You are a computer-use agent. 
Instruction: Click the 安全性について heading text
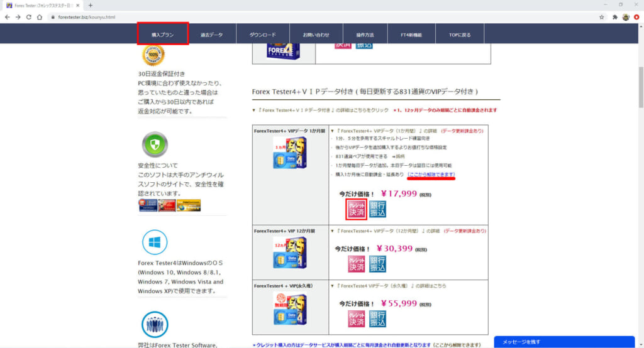coord(158,165)
